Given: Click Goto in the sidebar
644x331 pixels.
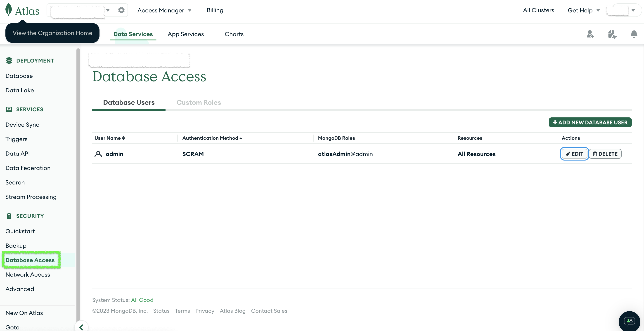Looking at the screenshot, I should click(12, 327).
